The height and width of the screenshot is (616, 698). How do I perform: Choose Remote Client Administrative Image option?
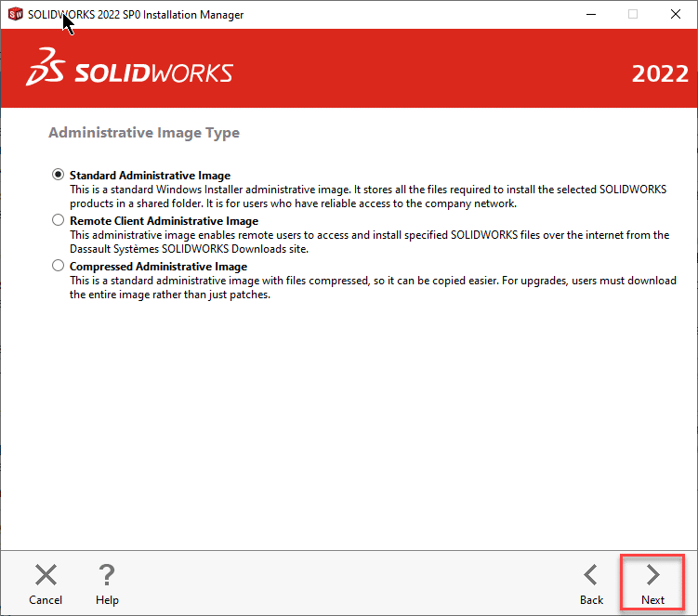pos(58,220)
